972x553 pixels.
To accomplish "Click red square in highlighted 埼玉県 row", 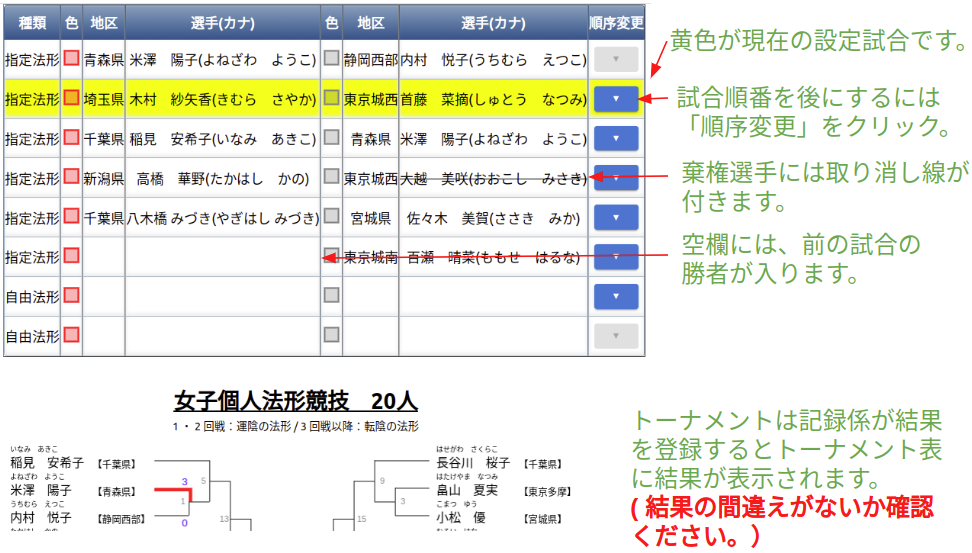I will coord(71,98).
